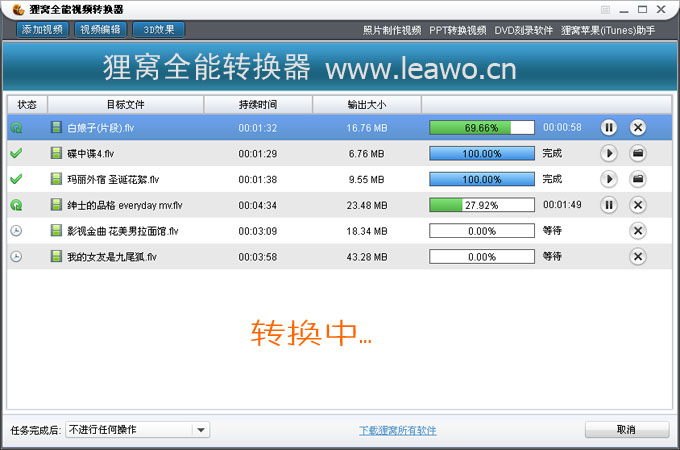Play the converted 玛丽外宿 圣诞花絮.flv
Screen dimensions: 680x450
tap(609, 179)
